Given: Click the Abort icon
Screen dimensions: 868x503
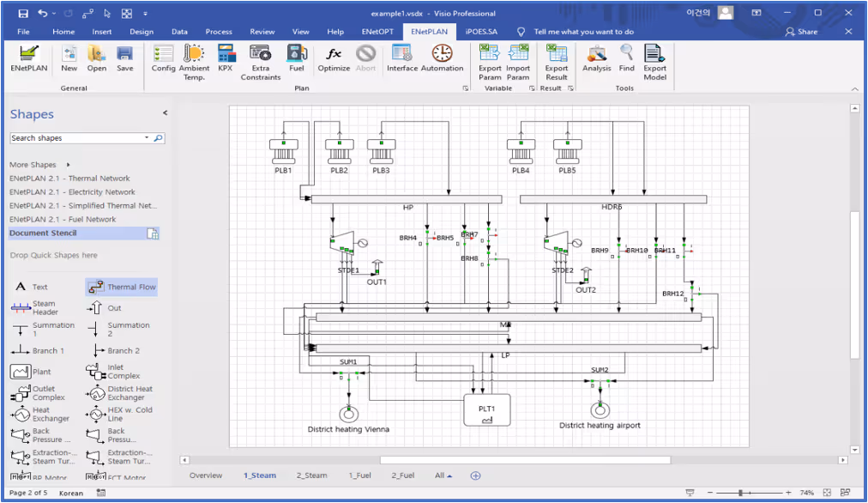Looking at the screenshot, I should (365, 58).
